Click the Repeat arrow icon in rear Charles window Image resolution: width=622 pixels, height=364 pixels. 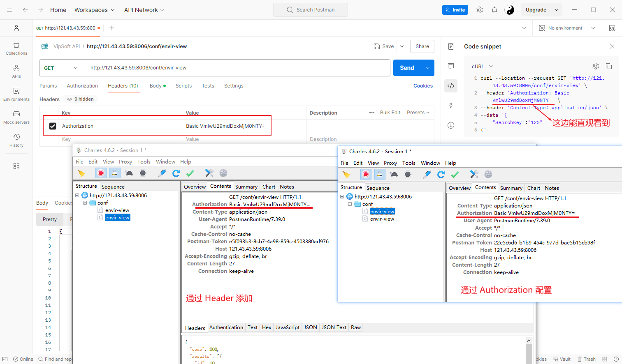click(x=176, y=173)
